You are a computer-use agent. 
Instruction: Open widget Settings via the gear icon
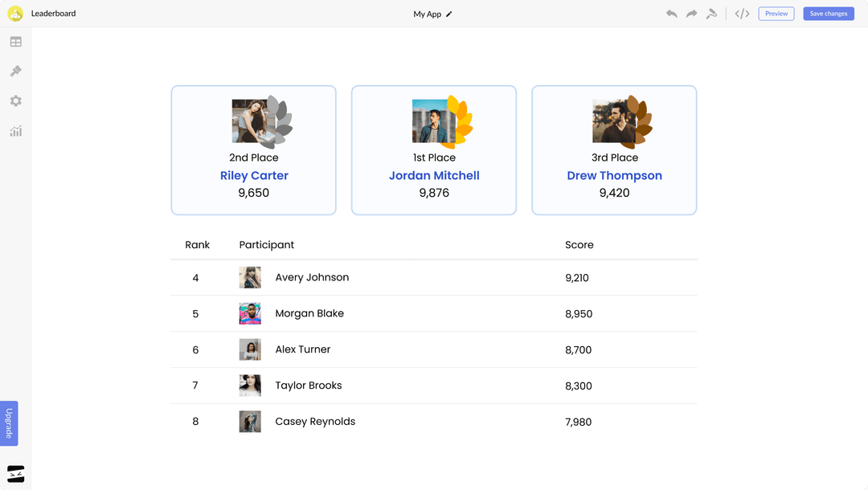(14, 100)
